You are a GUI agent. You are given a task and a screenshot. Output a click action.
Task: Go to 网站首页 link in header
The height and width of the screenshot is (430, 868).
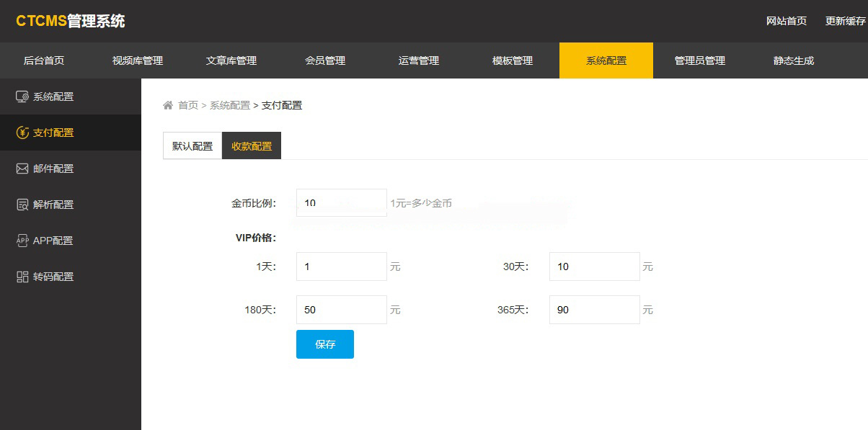pyautogui.click(x=787, y=21)
